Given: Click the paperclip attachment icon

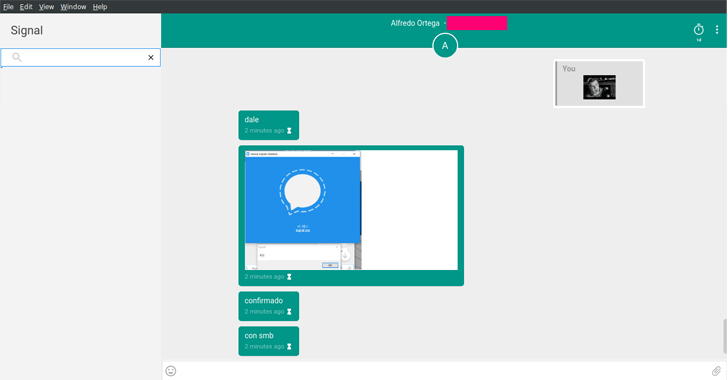Looking at the screenshot, I should (x=716, y=371).
